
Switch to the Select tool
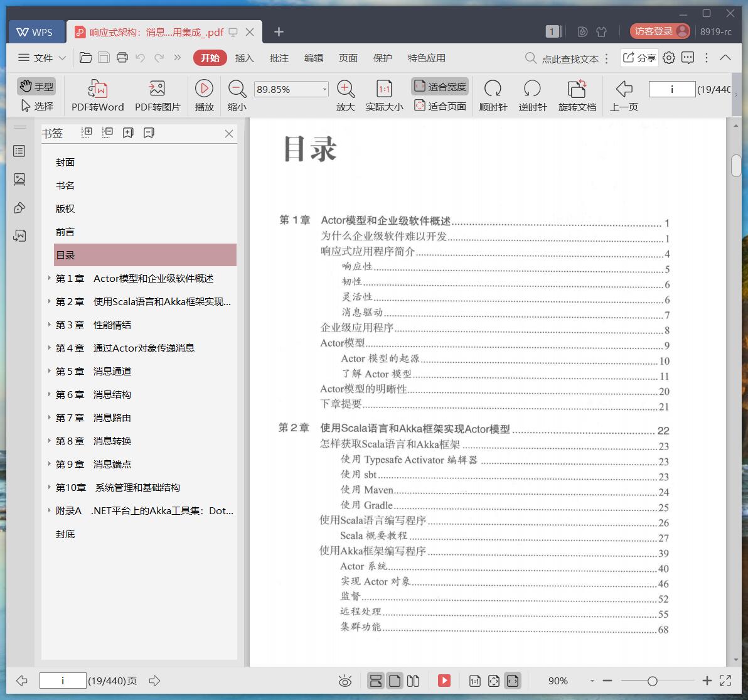point(37,106)
